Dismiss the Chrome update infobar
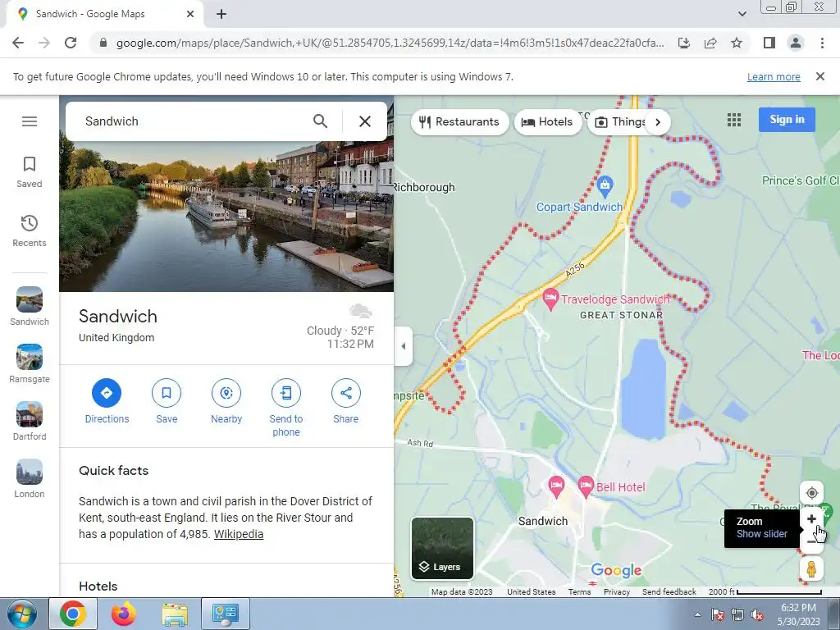840x630 pixels. pyautogui.click(x=820, y=76)
